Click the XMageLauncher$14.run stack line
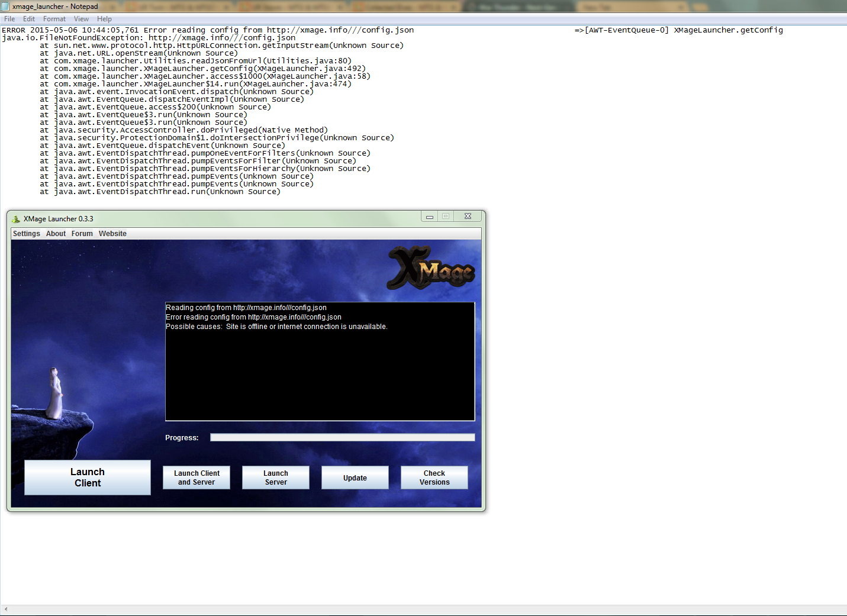The height and width of the screenshot is (616, 847). (x=195, y=84)
